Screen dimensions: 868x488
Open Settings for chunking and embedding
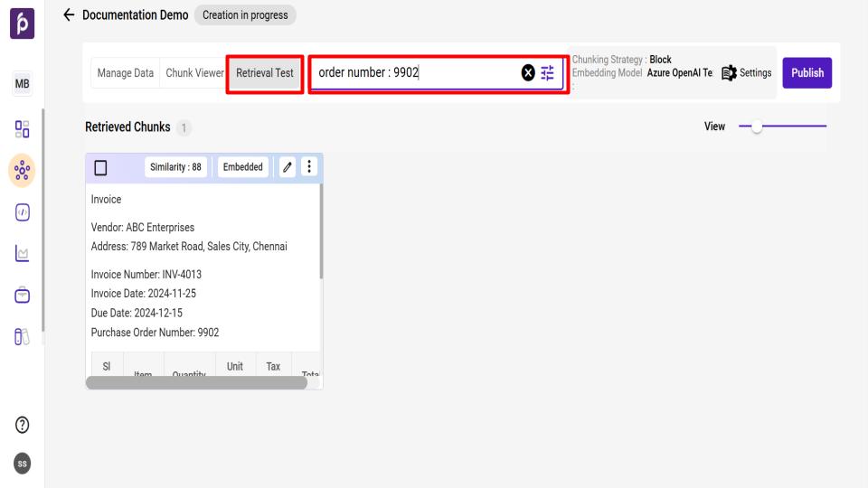(x=747, y=73)
